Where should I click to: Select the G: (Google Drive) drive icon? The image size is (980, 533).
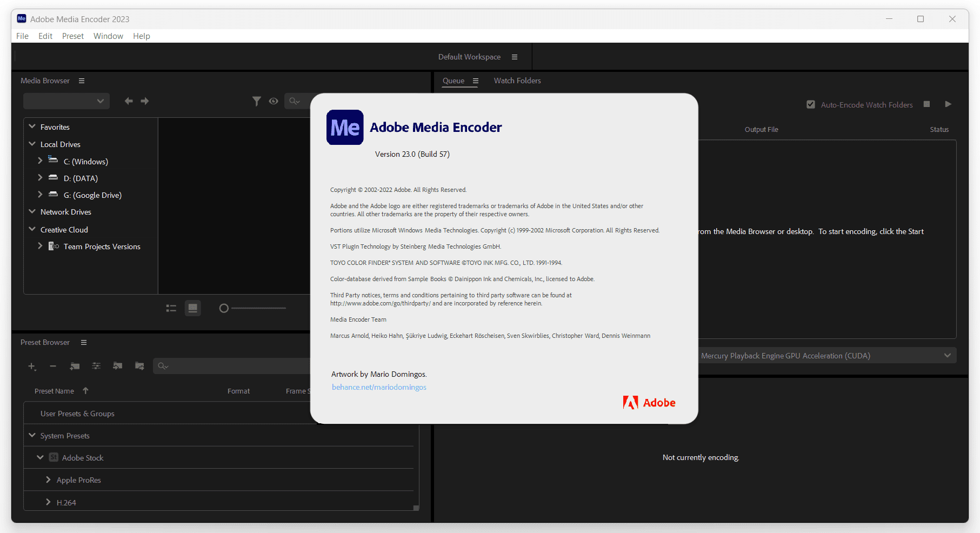(x=53, y=194)
